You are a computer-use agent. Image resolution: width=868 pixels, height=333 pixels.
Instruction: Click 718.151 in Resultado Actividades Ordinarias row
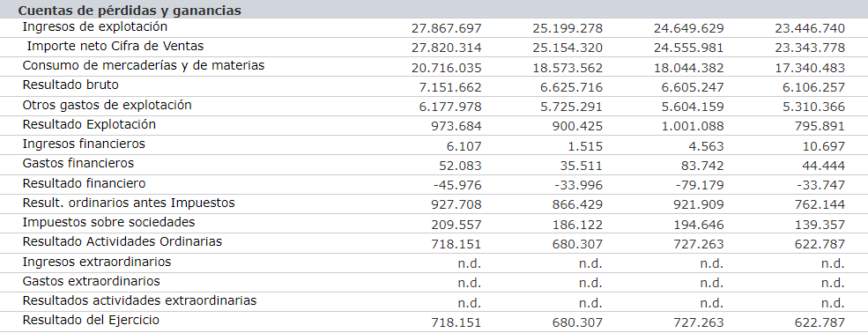tap(456, 245)
